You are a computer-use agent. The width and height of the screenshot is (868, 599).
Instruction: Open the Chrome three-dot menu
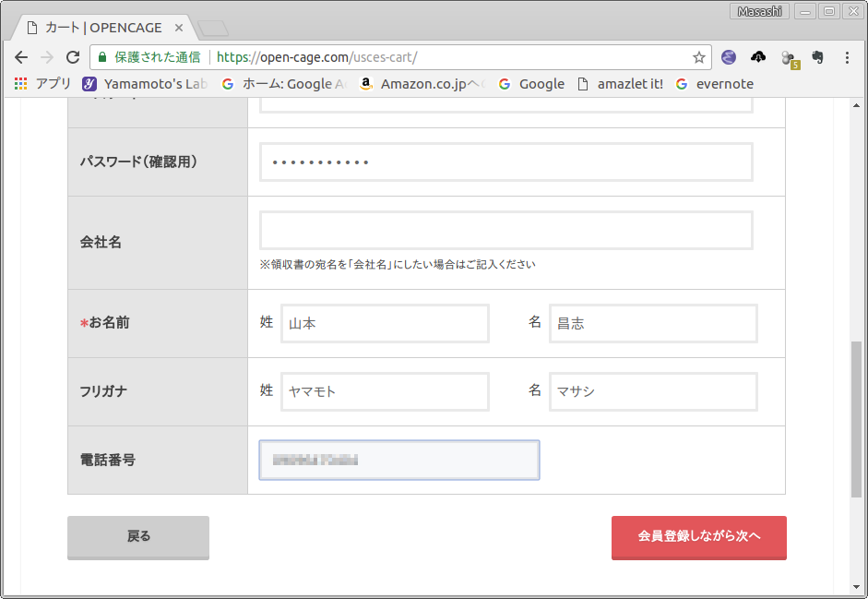[847, 57]
